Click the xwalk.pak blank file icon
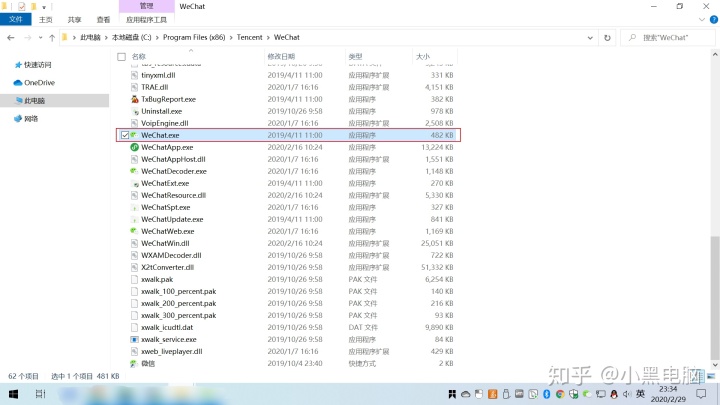Viewport: 720px width, 405px height. pyautogui.click(x=134, y=279)
